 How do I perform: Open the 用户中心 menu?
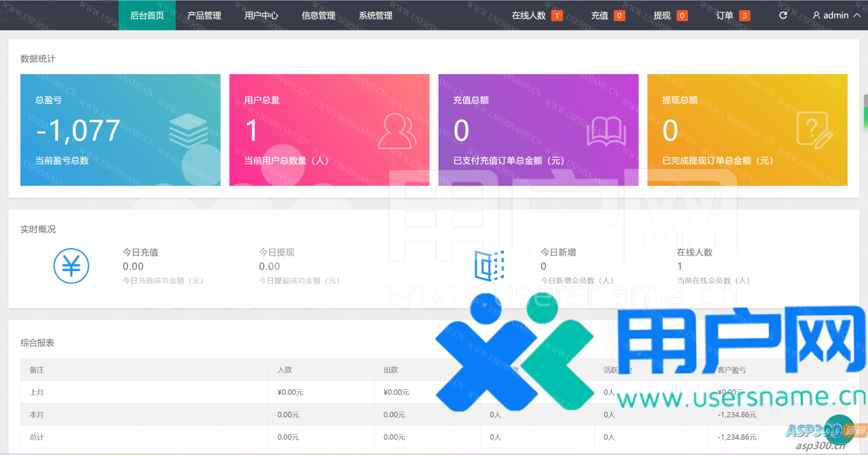(x=261, y=15)
